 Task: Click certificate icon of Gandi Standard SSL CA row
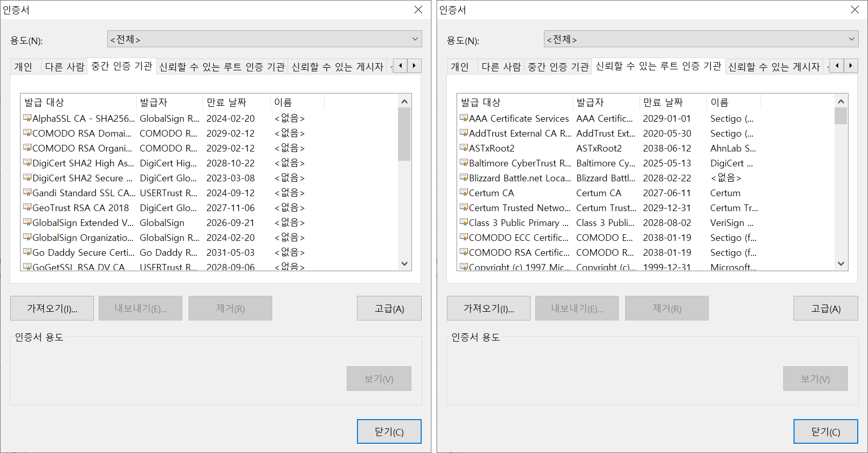27,193
